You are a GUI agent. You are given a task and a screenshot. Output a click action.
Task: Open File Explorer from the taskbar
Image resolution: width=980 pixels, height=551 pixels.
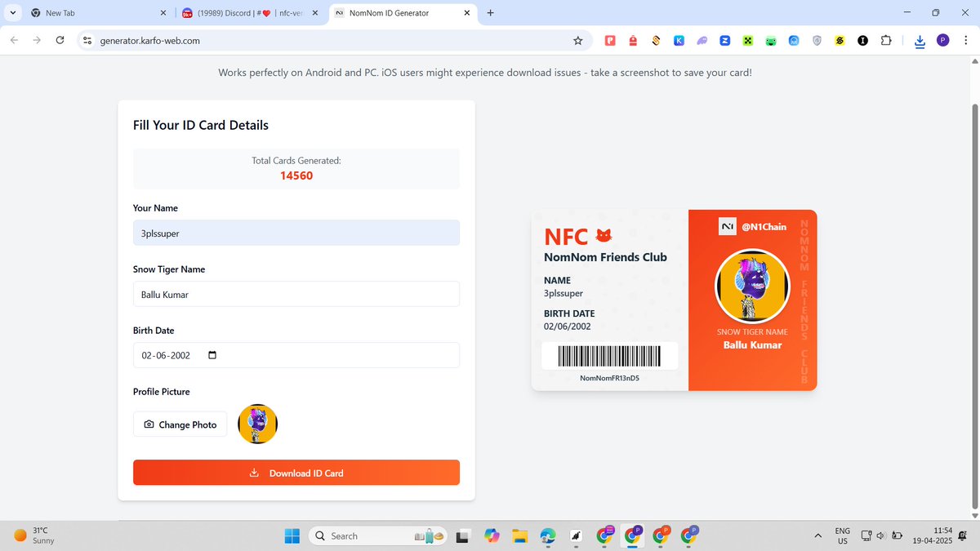pyautogui.click(x=519, y=535)
